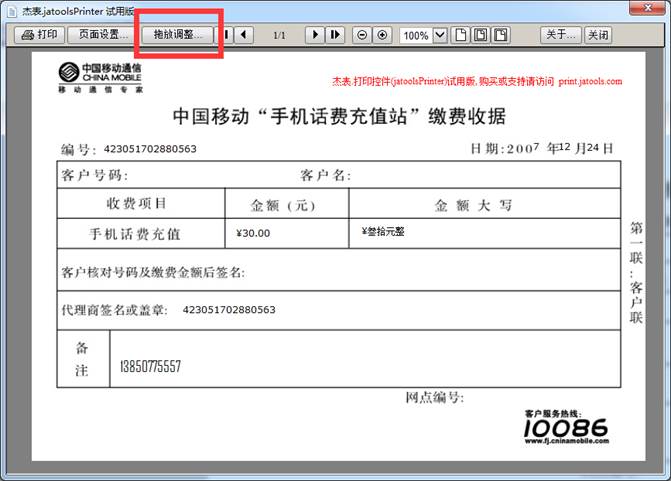Expand the zoom percentage dropdown arrow
671x481 pixels.
[x=440, y=35]
